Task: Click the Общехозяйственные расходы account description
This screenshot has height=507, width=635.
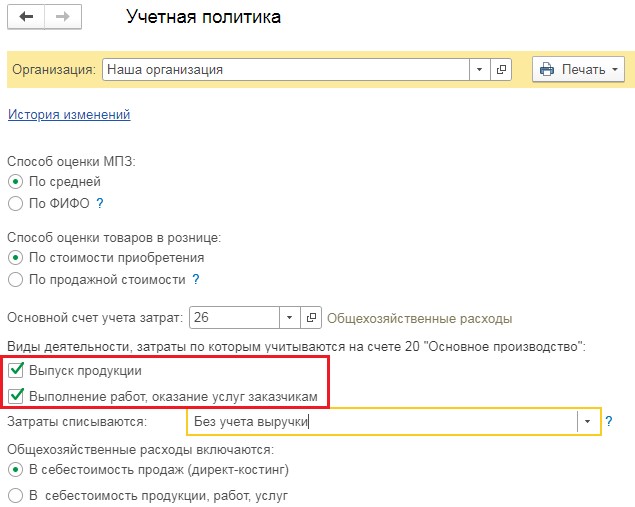Action: point(420,318)
